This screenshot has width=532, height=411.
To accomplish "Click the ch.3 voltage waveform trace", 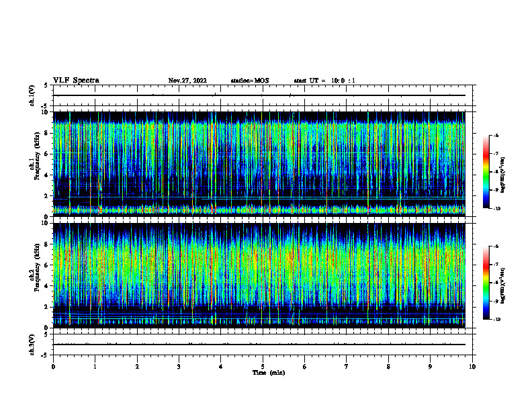I will click(x=259, y=345).
